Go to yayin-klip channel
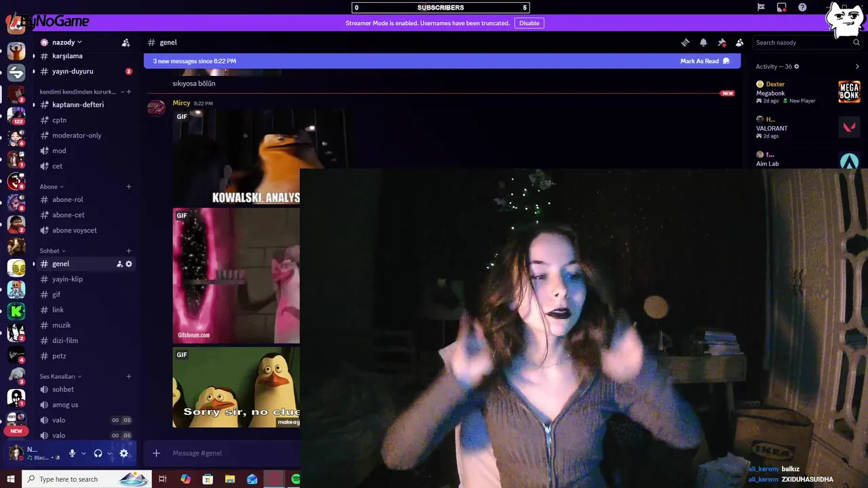This screenshot has height=488, width=868. tap(85, 279)
